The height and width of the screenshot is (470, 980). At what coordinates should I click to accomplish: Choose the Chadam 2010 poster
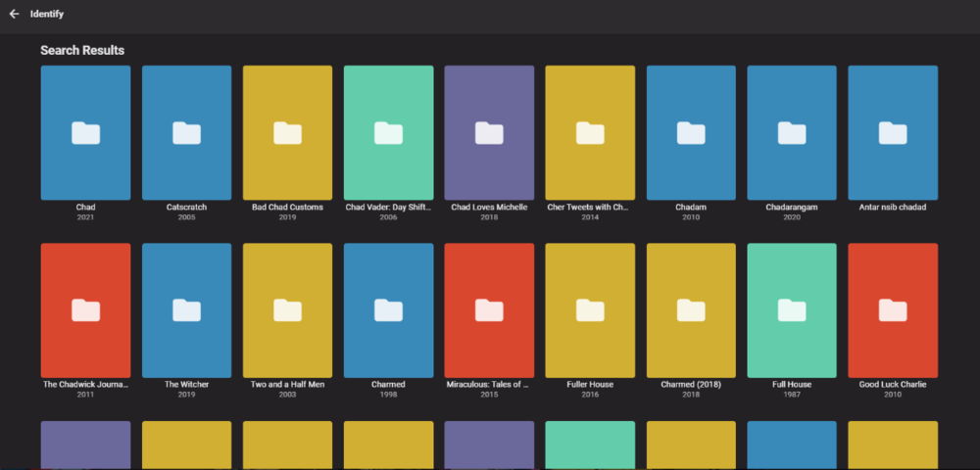pyautogui.click(x=691, y=133)
